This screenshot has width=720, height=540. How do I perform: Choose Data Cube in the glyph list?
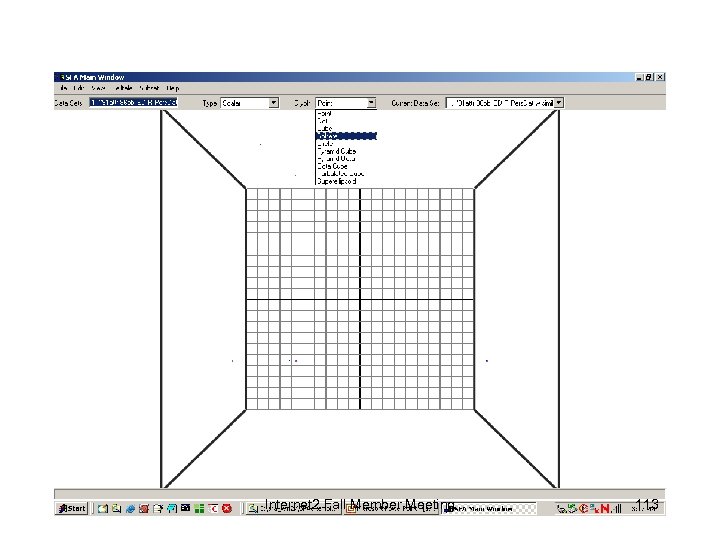click(346, 166)
